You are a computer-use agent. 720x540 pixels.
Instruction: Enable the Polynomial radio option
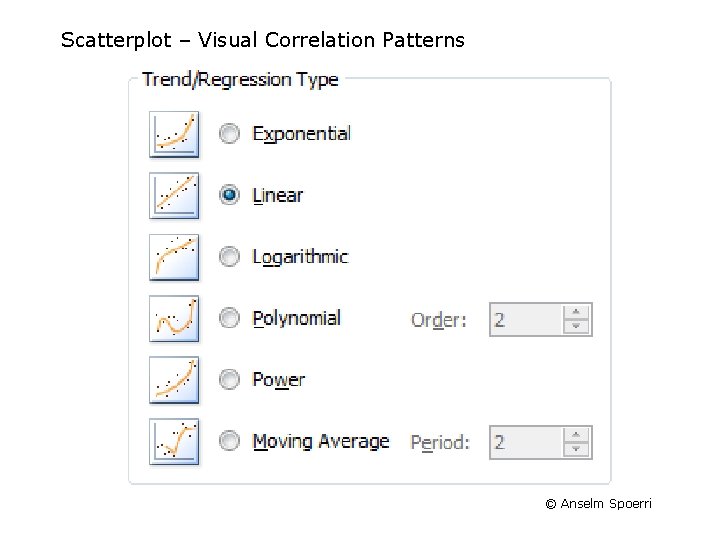[x=230, y=319]
